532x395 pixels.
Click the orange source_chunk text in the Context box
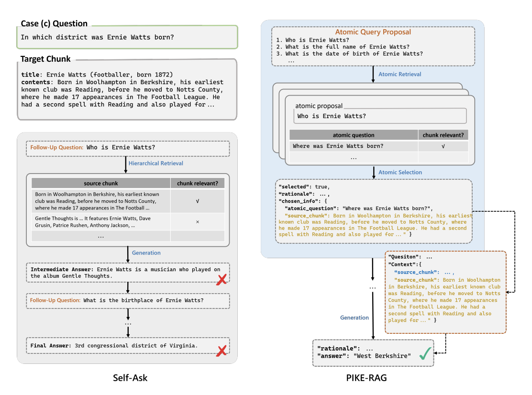click(x=444, y=300)
